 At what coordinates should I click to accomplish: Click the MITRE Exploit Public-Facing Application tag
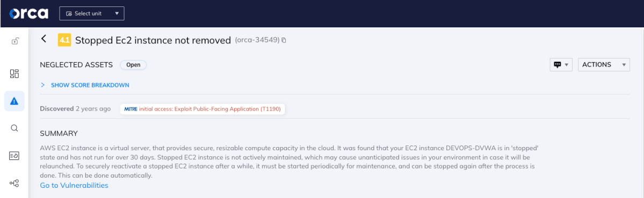coord(203,109)
